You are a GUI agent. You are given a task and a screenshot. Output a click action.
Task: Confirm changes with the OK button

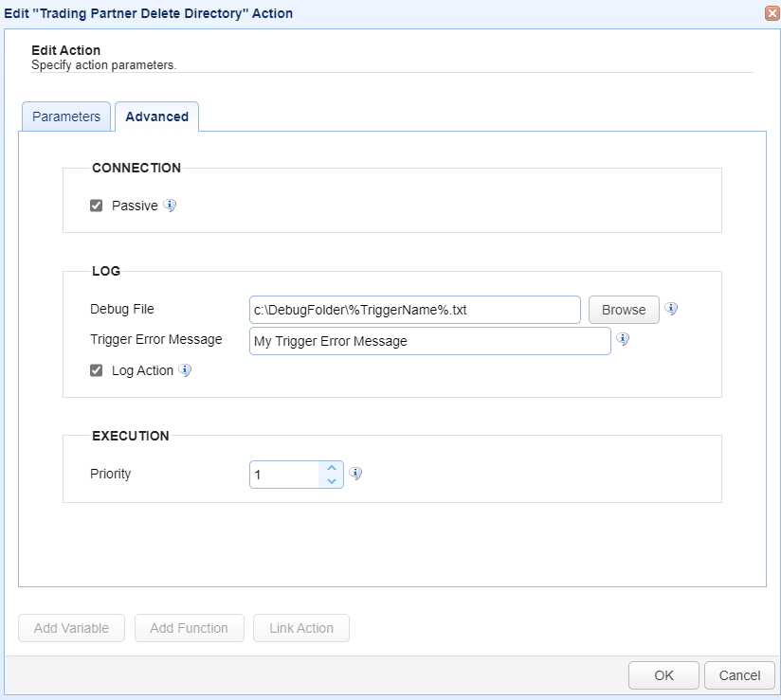[663, 675]
